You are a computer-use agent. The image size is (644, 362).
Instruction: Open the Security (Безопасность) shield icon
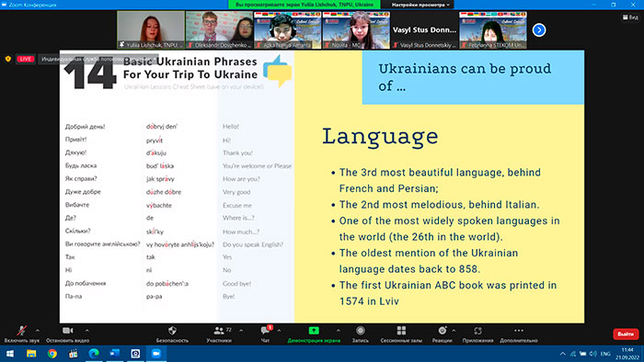pyautogui.click(x=172, y=331)
